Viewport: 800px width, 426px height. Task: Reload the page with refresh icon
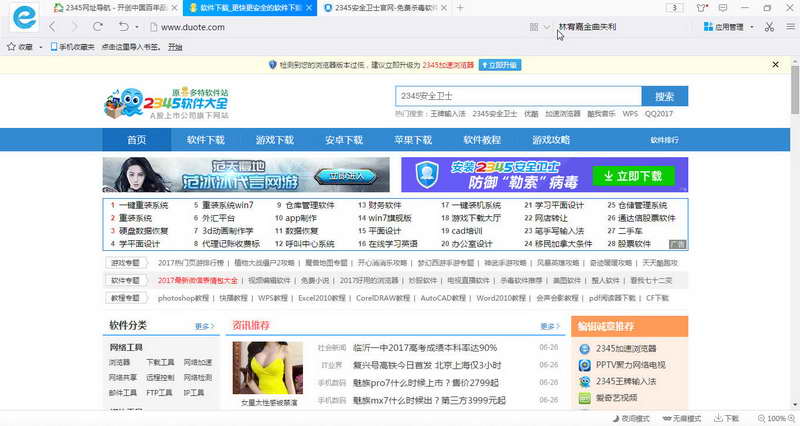(98, 27)
